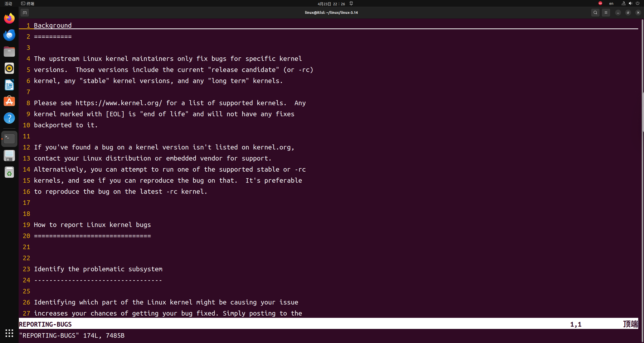Launch Rhythmbox music player

coord(9,68)
